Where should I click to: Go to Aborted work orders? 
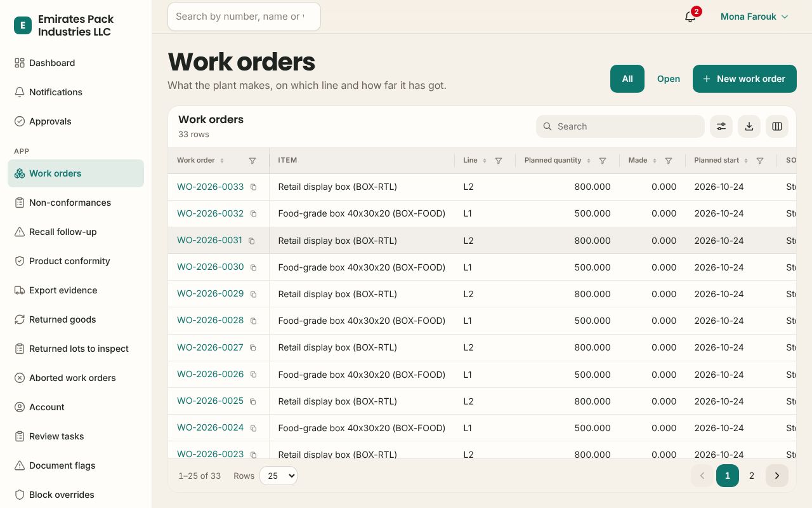[x=76, y=378]
